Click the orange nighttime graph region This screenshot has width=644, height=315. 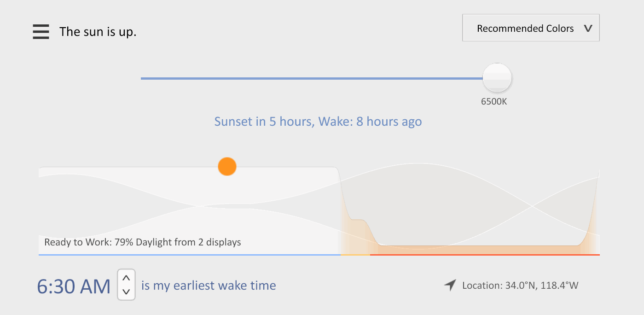click(x=479, y=249)
